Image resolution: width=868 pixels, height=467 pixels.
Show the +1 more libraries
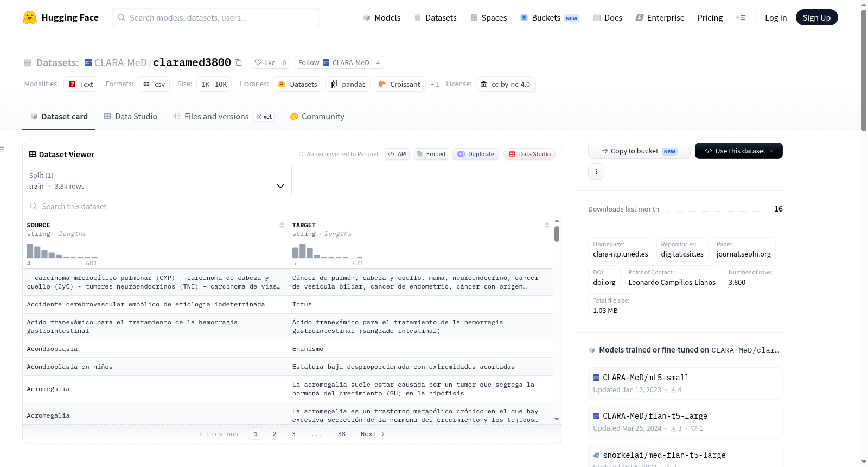pos(435,84)
